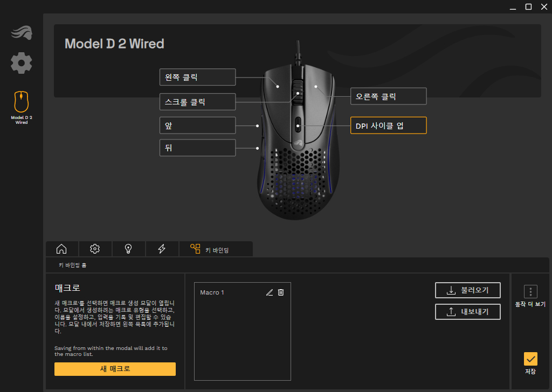Click the Model D 2 Wired title
The height and width of the screenshot is (392, 552).
pos(114,44)
